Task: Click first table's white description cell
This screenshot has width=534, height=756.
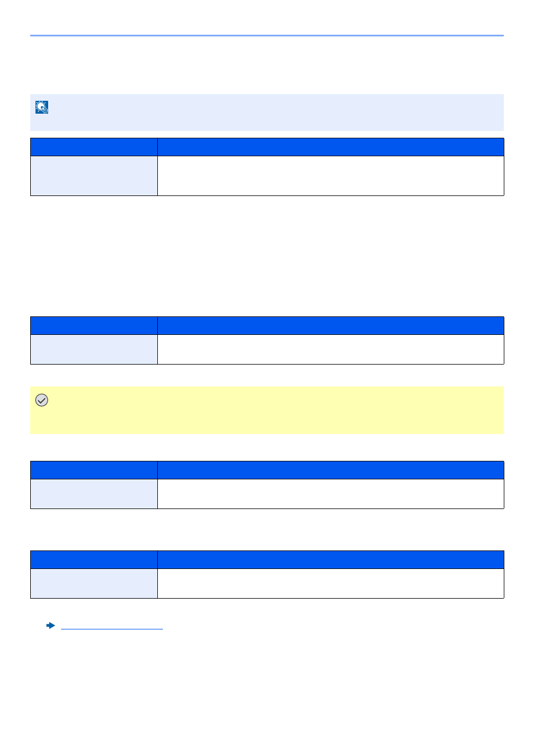Action: point(331,176)
